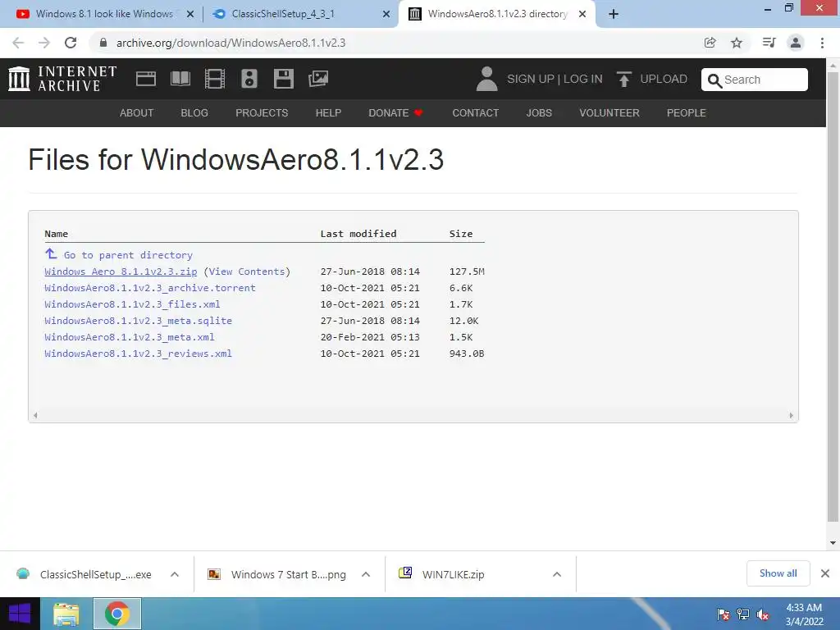
Task: Download Windows_Aero_8.1.1v2.3.zip file
Action: [x=121, y=272]
